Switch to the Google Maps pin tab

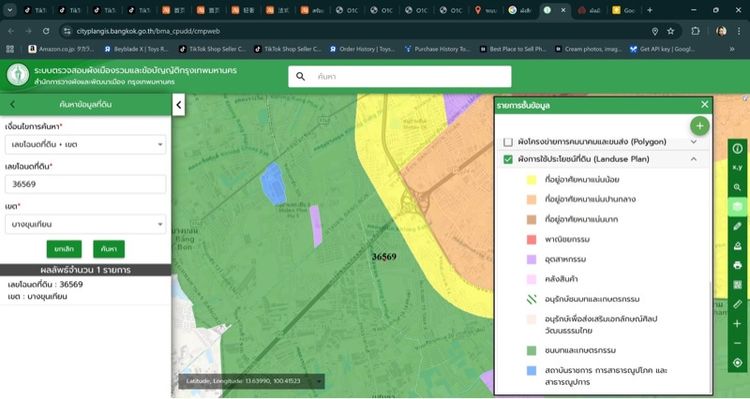pyautogui.click(x=485, y=10)
